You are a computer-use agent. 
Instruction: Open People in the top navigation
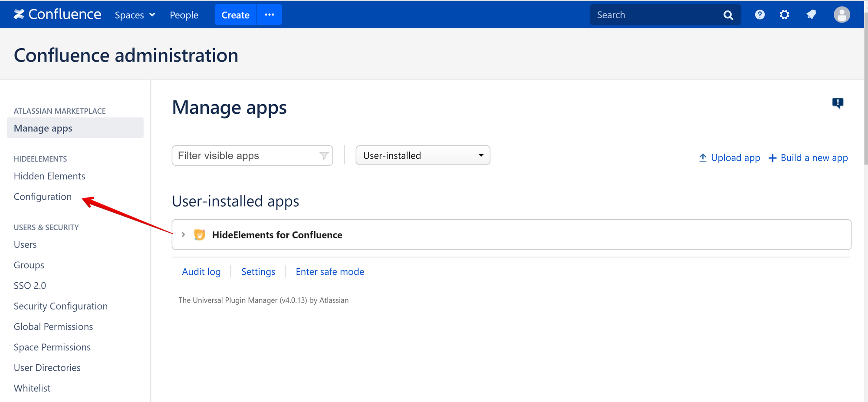click(184, 15)
